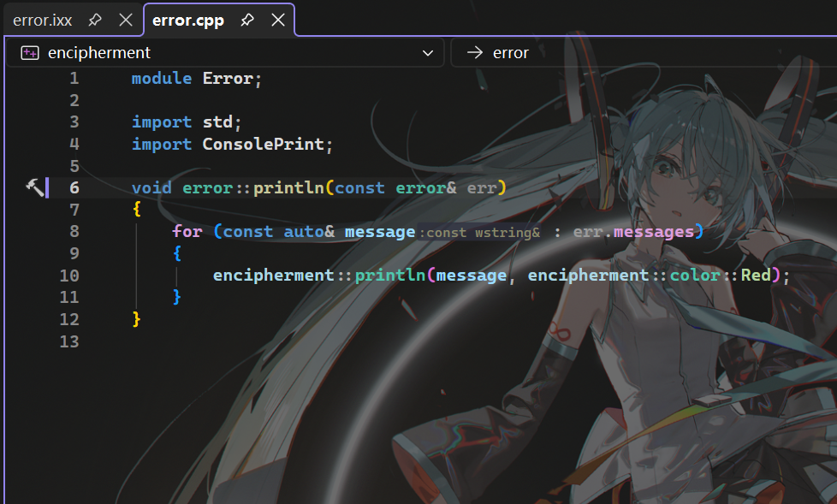This screenshot has height=504, width=837.
Task: Select line number 10 in the gutter
Action: click(x=69, y=276)
